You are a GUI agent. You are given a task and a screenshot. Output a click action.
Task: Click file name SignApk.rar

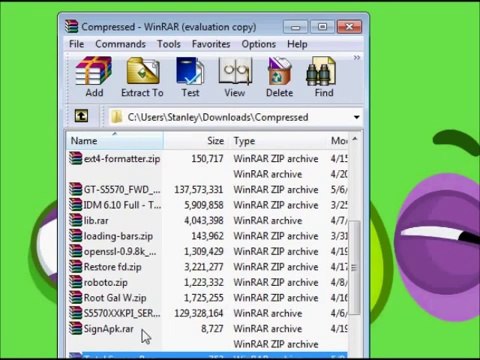pos(109,329)
